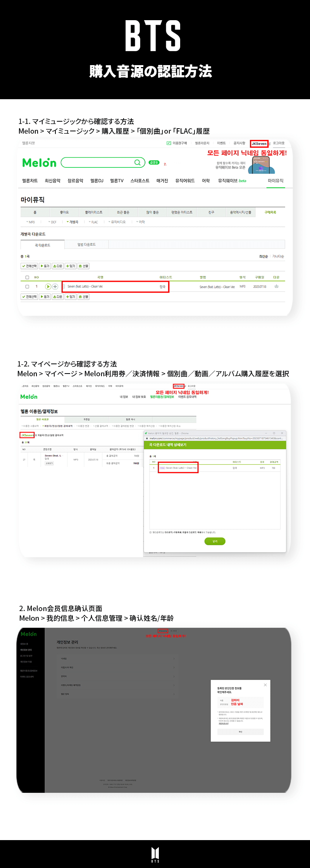
Task: Click the 선물 button above the song list
Action: 83,266
